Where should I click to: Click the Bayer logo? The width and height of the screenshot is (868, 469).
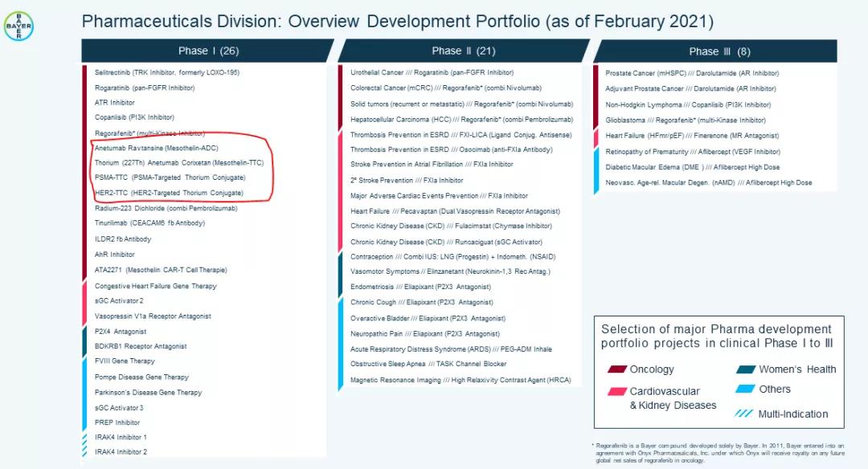pyautogui.click(x=18, y=26)
